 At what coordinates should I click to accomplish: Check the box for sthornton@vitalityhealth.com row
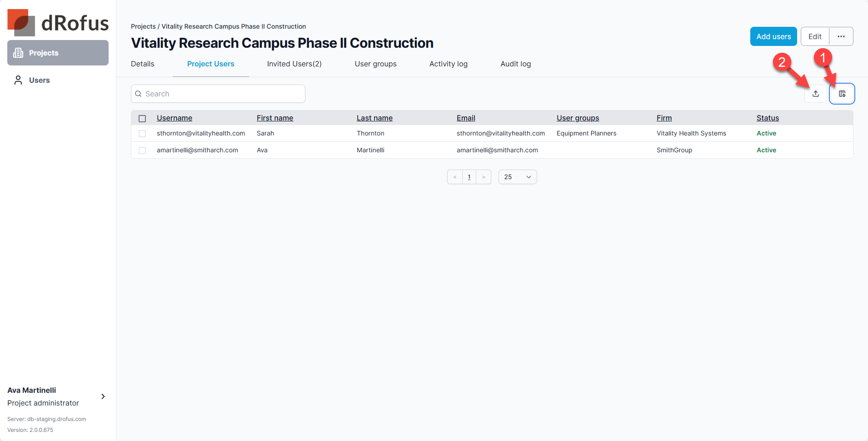[142, 134]
